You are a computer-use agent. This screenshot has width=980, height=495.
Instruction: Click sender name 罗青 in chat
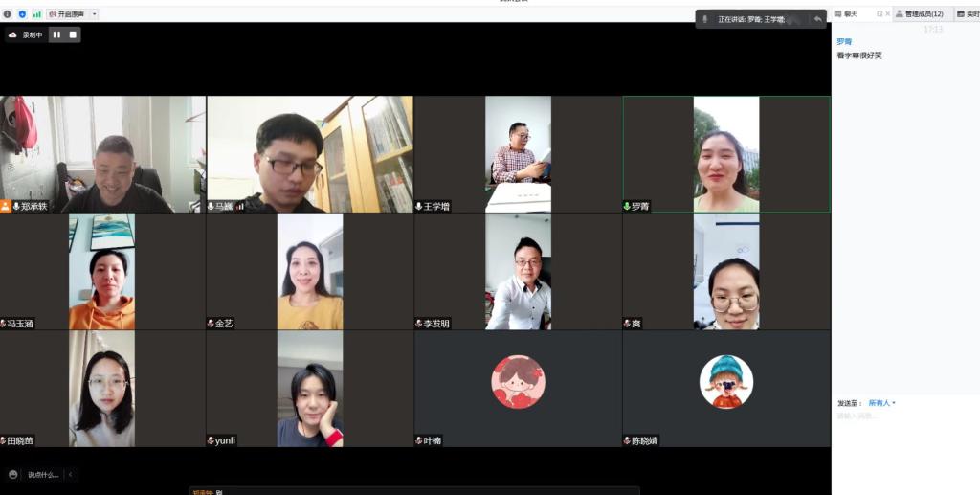[x=843, y=42]
